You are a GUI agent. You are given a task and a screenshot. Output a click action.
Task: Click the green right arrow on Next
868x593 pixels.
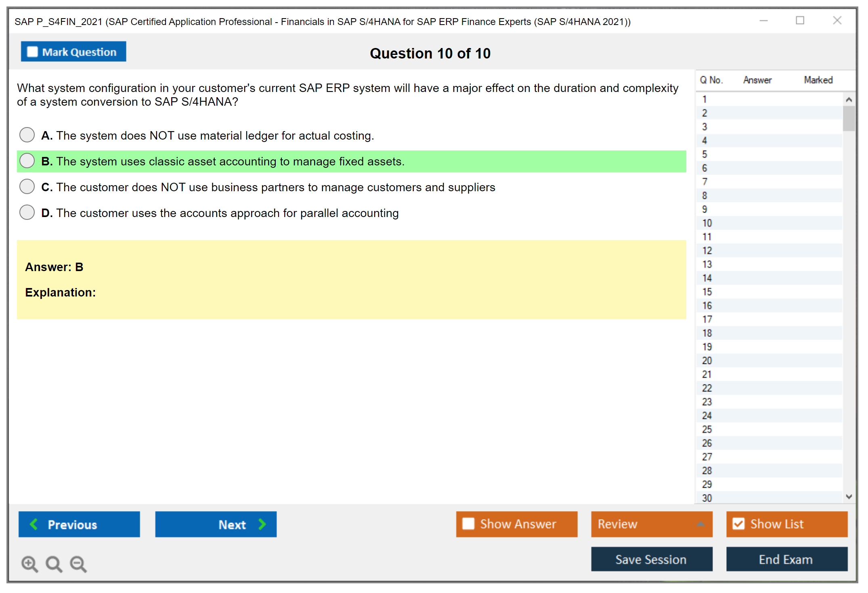[262, 524]
